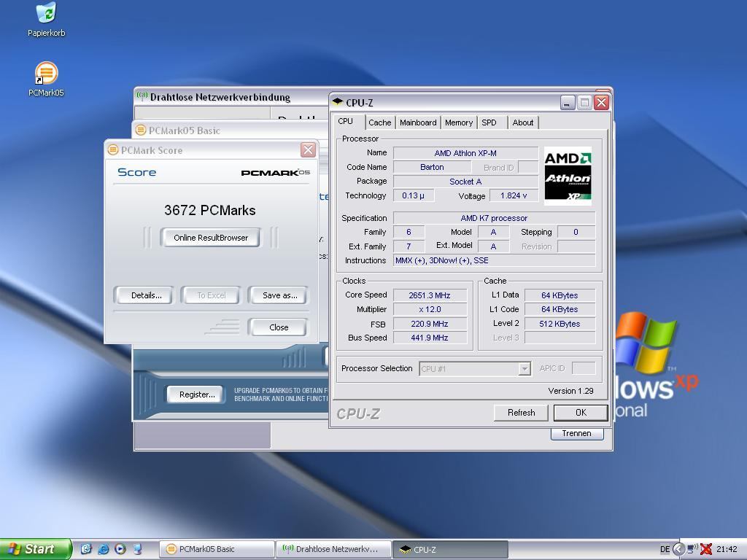This screenshot has height=560, width=747.
Task: Click Register... in PCMark05 Basic
Action: [197, 394]
